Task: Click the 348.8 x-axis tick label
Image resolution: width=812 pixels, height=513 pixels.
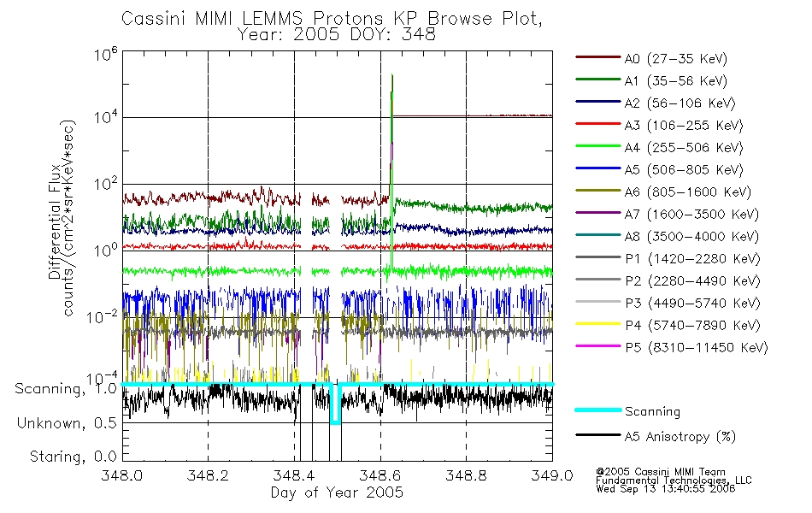Action: [466, 475]
